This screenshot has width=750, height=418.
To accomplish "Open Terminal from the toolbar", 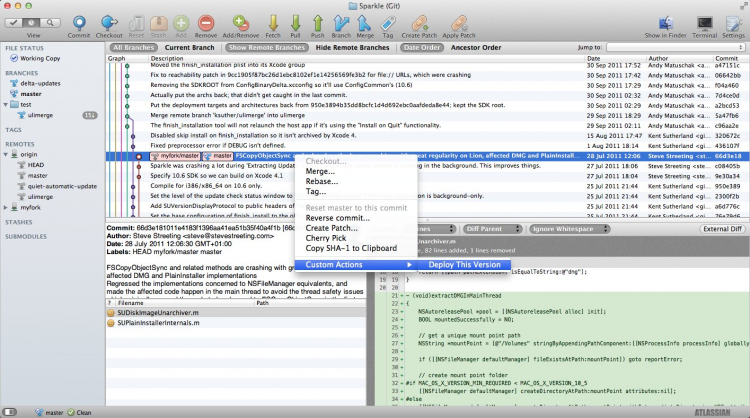I will tap(704, 20).
